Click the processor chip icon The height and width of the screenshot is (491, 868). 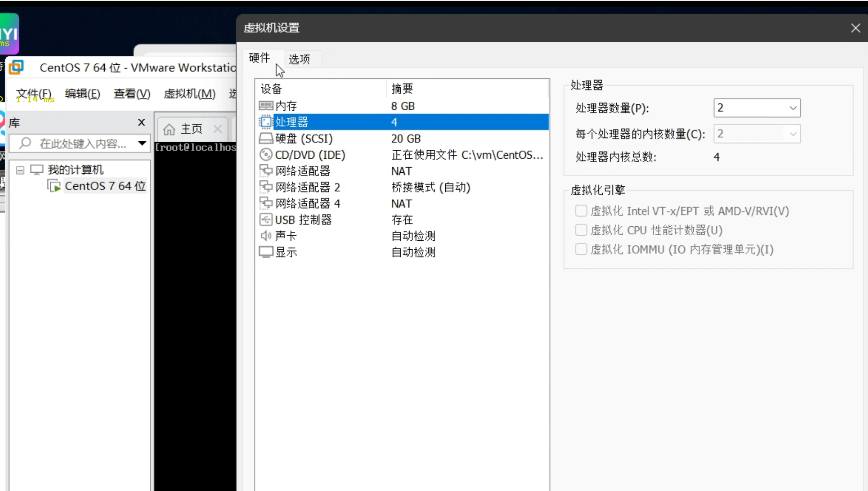pyautogui.click(x=266, y=122)
